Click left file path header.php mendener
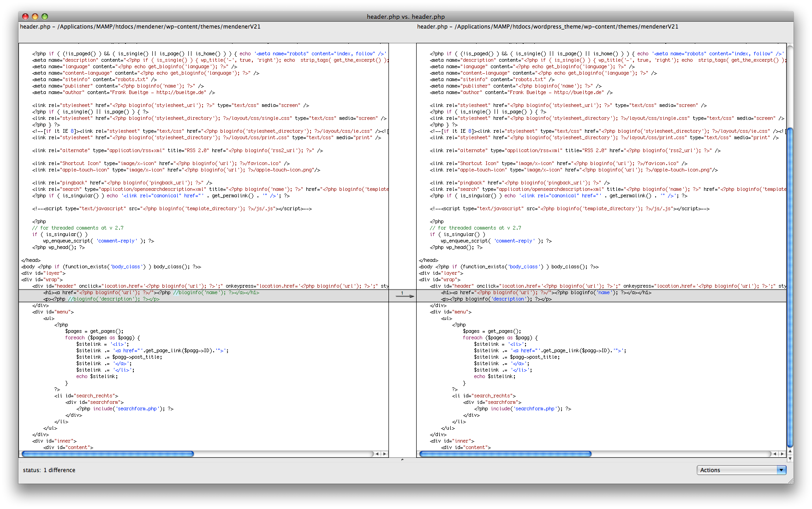The width and height of the screenshot is (812, 509). pyautogui.click(x=140, y=27)
